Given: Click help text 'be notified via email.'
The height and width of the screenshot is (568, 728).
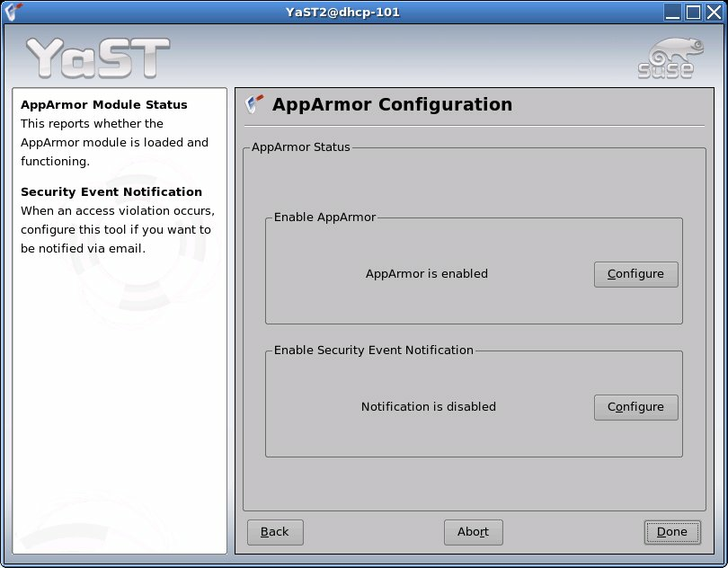Looking at the screenshot, I should tap(83, 248).
